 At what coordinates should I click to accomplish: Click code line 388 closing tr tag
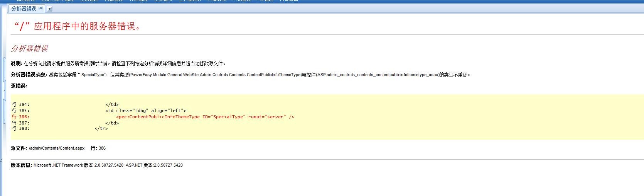pyautogui.click(x=101, y=129)
